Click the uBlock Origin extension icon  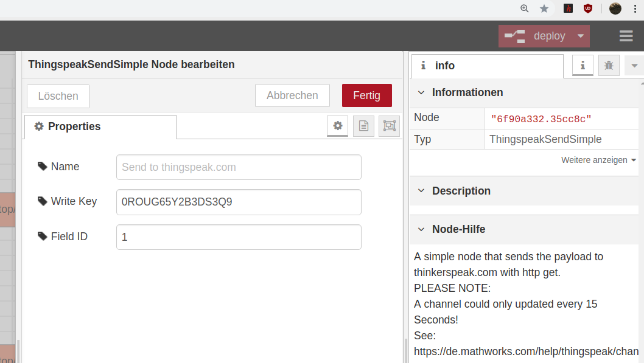pyautogui.click(x=588, y=9)
